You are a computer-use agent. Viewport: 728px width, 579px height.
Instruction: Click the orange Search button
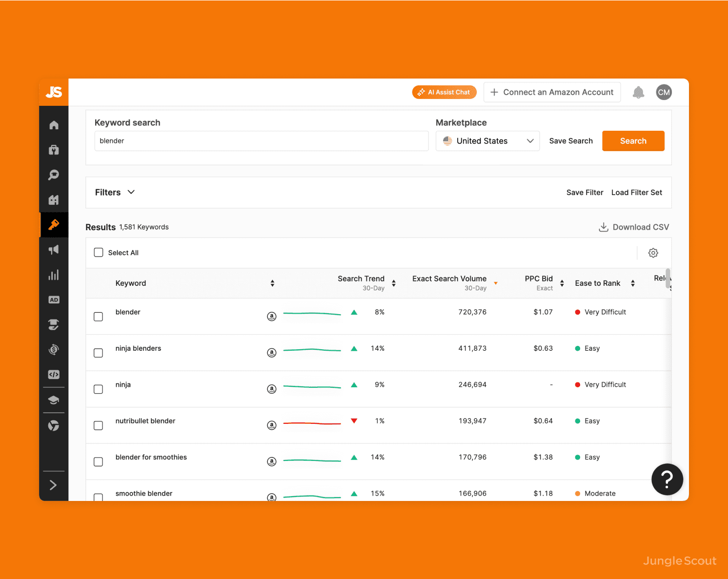click(x=633, y=141)
